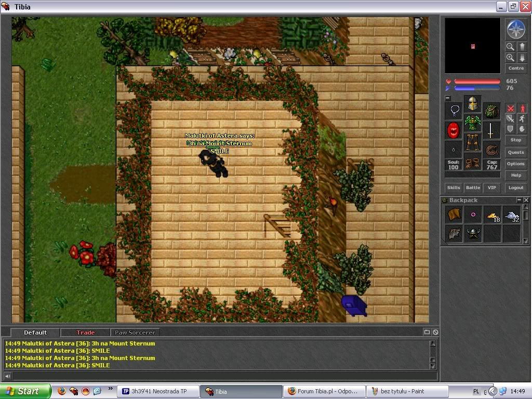Expand hidden system tray icons

tap(493, 392)
